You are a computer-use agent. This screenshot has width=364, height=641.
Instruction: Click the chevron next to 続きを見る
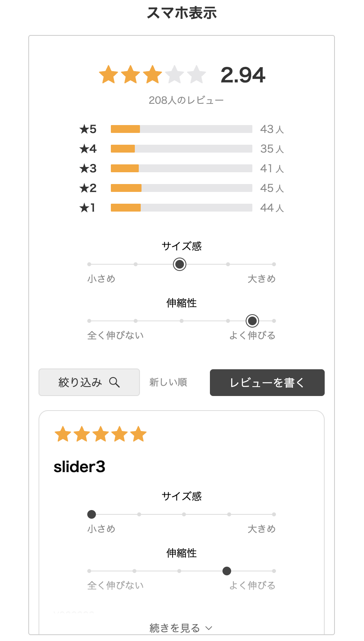pyautogui.click(x=209, y=628)
